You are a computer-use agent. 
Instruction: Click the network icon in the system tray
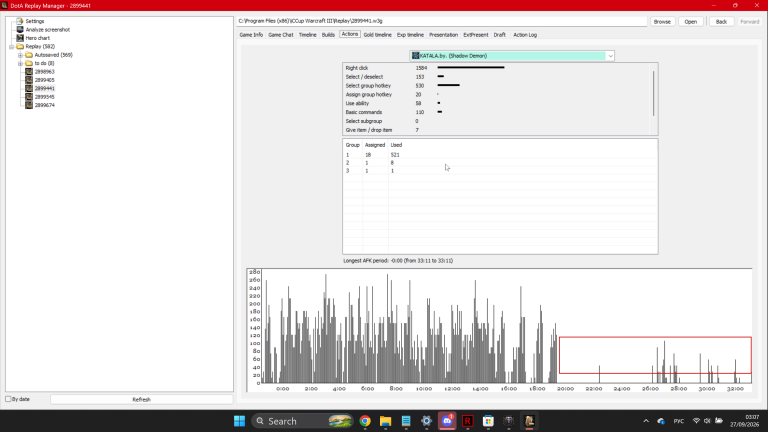pyautogui.click(x=696, y=421)
